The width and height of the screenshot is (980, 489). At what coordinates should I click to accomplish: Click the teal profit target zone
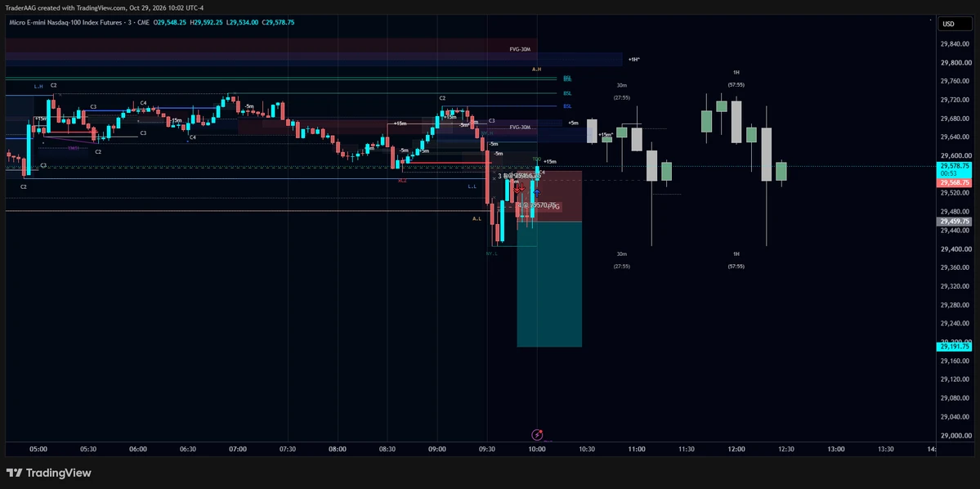point(549,285)
